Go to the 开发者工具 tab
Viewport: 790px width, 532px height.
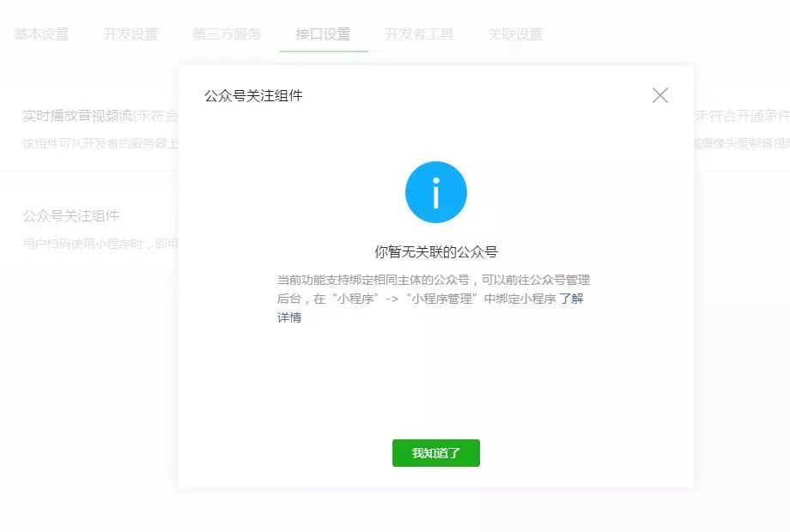pyautogui.click(x=419, y=34)
